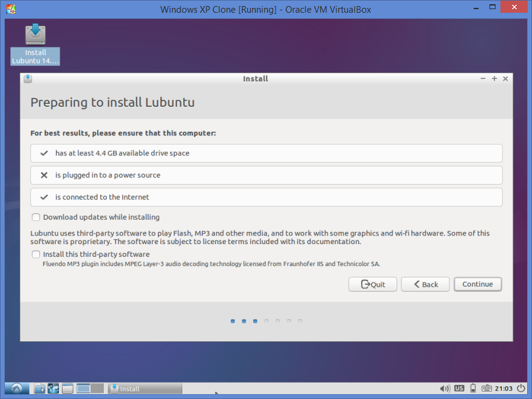Switch to the second workspace in pager

coord(97,389)
